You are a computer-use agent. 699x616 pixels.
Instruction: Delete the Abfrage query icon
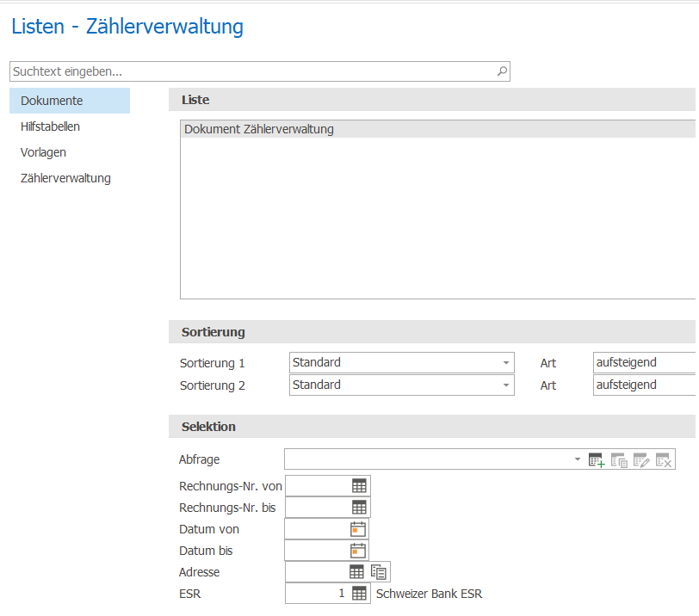[664, 459]
